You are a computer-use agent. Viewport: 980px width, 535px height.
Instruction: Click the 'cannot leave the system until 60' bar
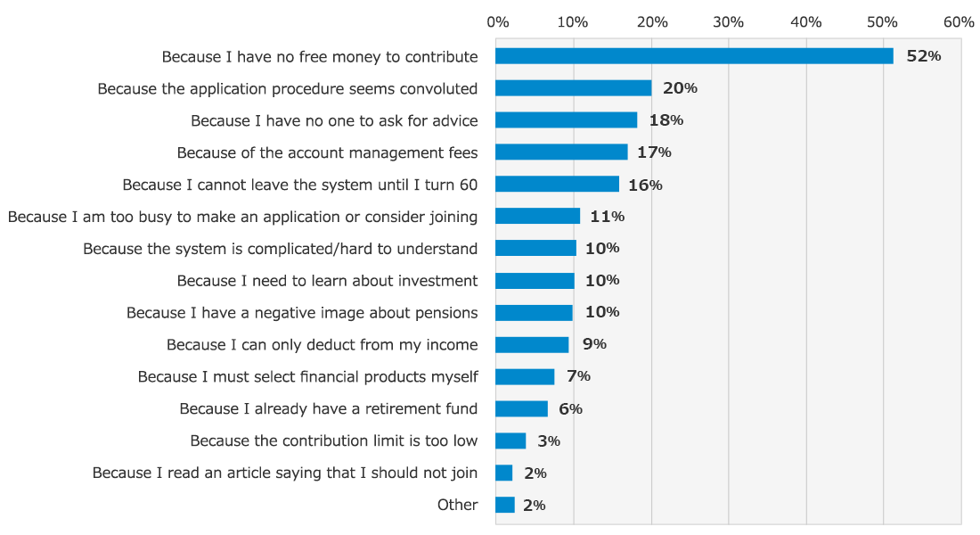tap(558, 185)
